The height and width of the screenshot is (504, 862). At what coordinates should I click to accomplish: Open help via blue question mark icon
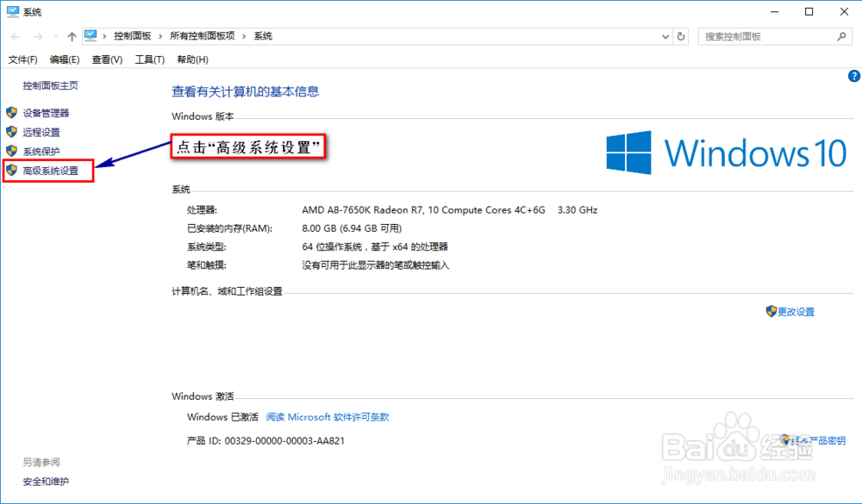(853, 77)
